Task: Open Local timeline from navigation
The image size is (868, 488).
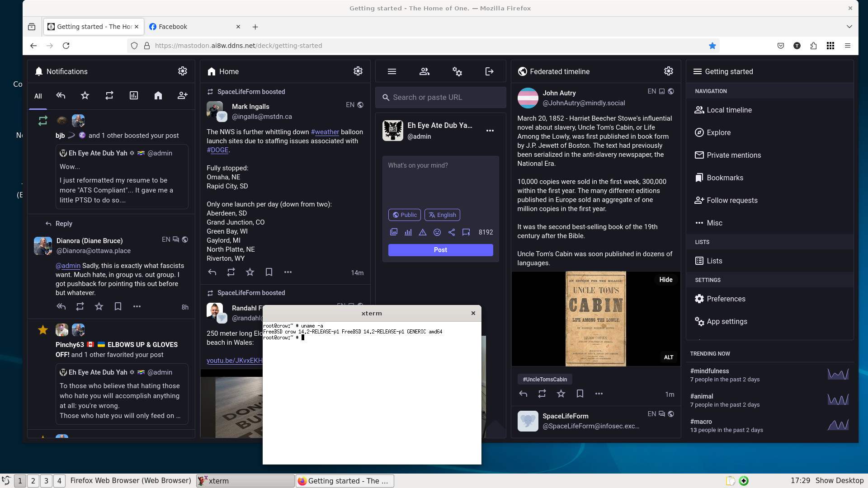Action: pos(769,110)
